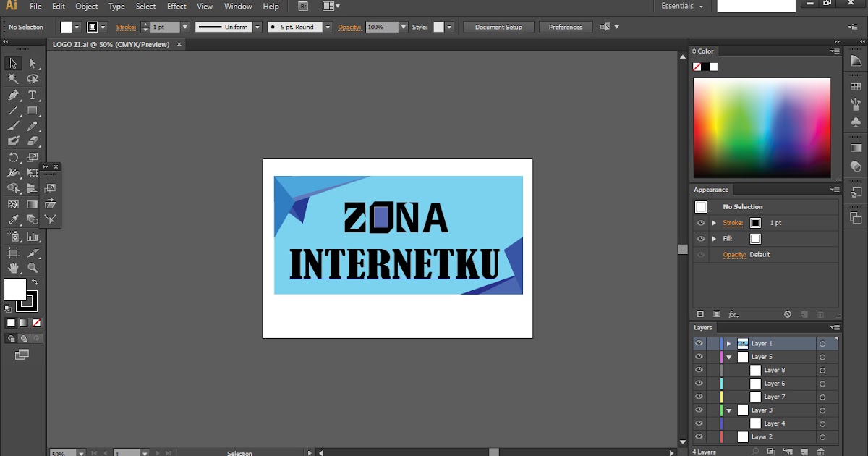The image size is (868, 456).
Task: Create a new layer with the New Layer icon
Action: click(804, 451)
